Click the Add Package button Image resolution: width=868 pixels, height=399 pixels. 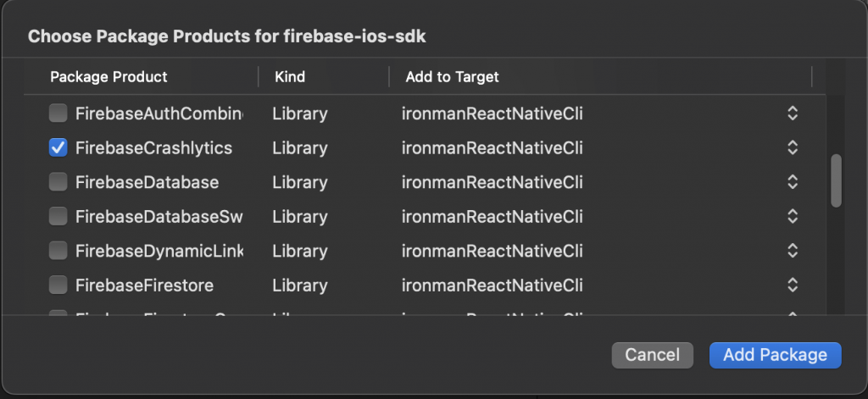coord(775,355)
